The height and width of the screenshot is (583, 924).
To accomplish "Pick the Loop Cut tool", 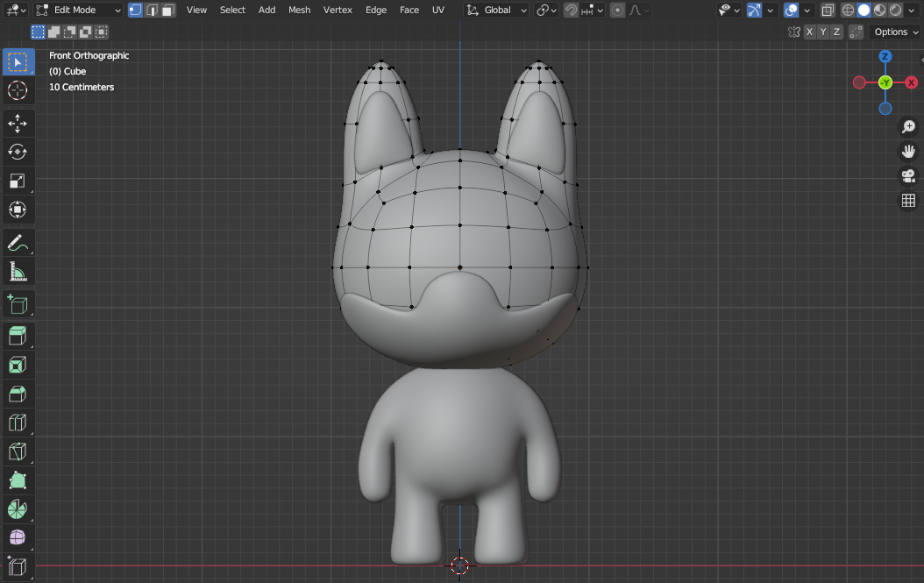I will coord(18,423).
